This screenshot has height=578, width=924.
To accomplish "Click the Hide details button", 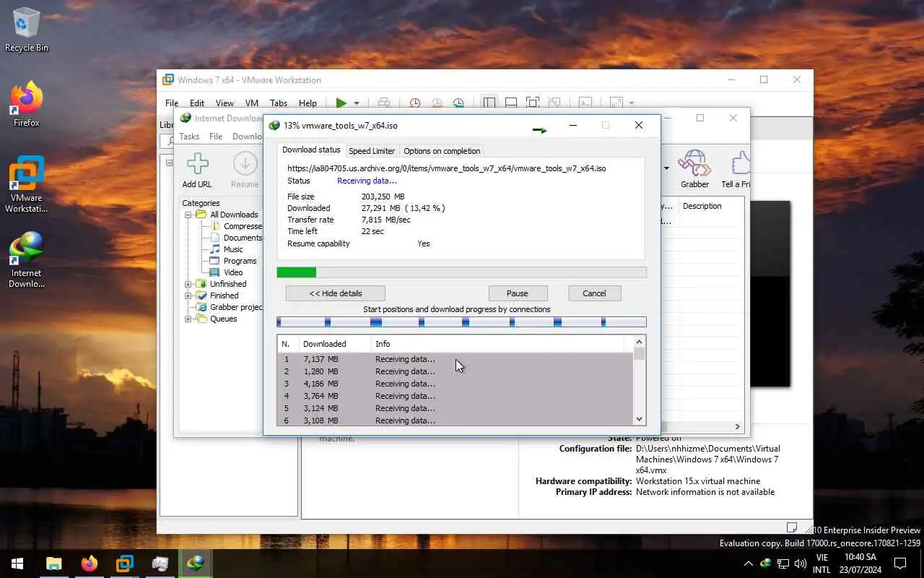I will pos(336,293).
